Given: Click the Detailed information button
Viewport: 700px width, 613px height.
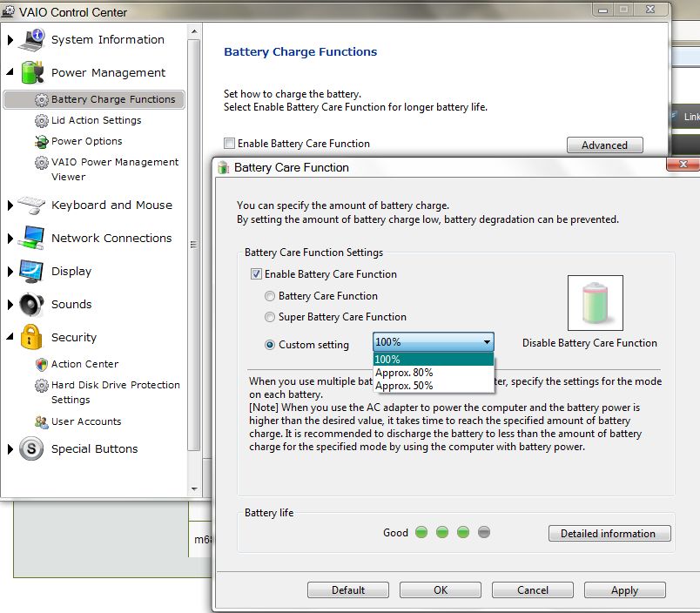Looking at the screenshot, I should pos(609,534).
